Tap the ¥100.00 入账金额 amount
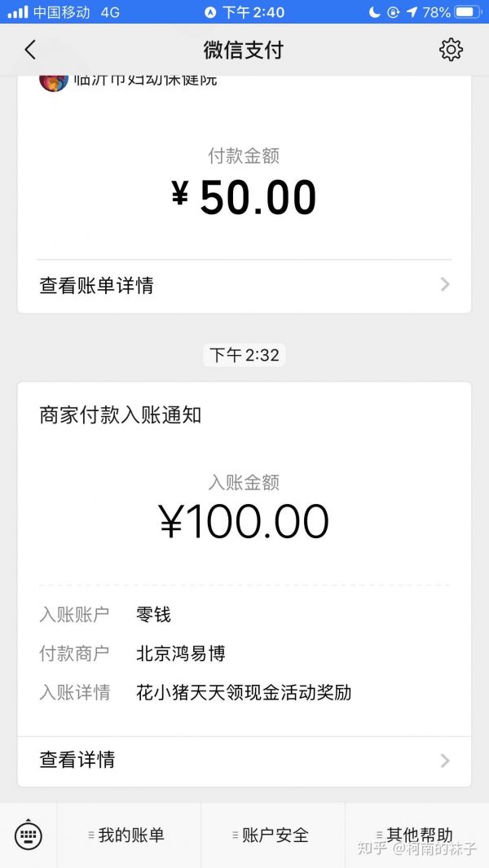Viewport: 489px width, 868px height. click(244, 521)
